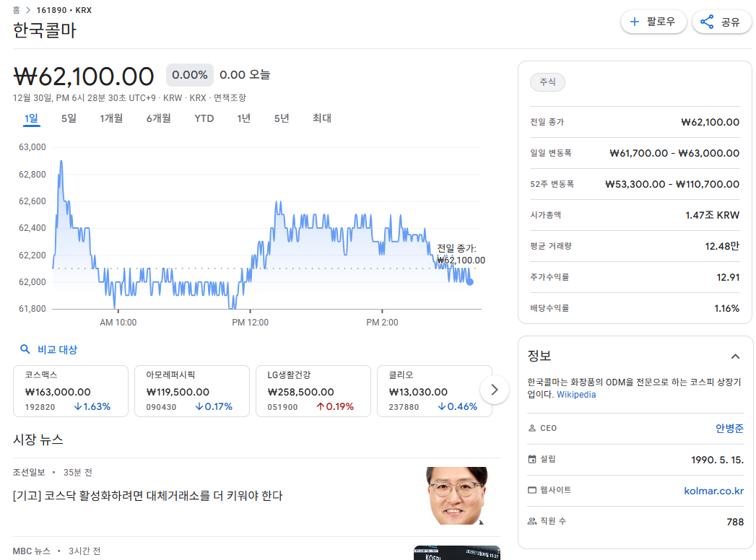Open the 공유 share button
The width and height of the screenshot is (756, 560).
click(722, 22)
